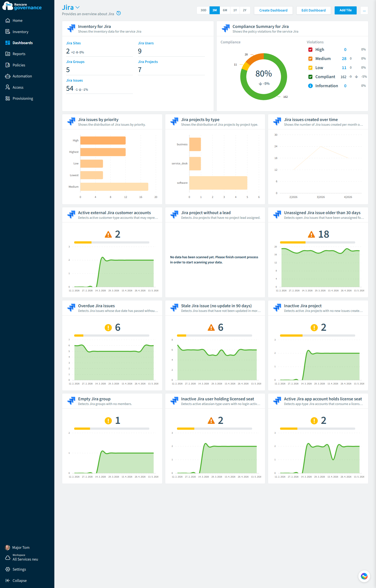
Task: Open the Jira Projects link
Action: (148, 62)
